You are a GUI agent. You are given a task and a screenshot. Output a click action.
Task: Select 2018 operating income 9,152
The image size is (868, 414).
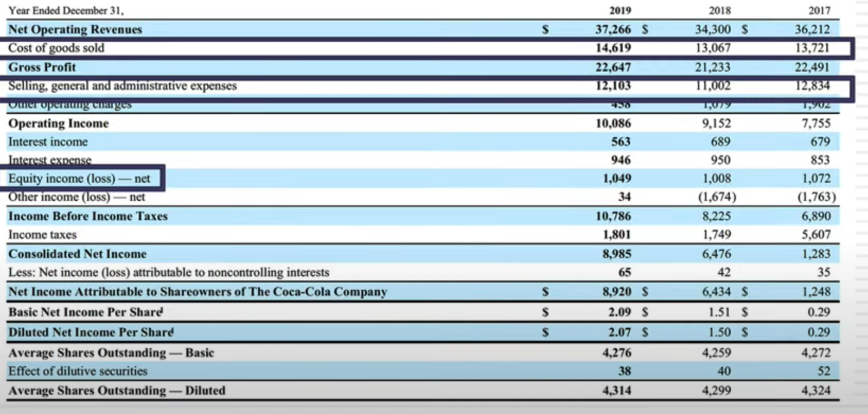click(x=716, y=123)
